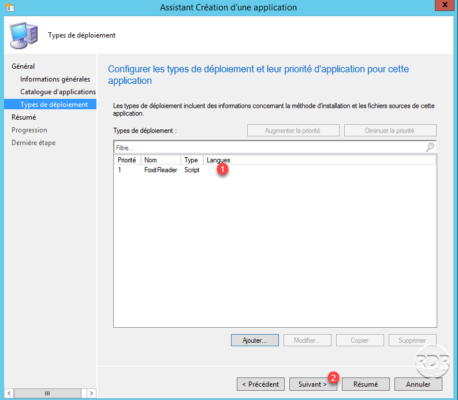This screenshot has width=458, height=400.
Task: Select the FoxitReader deployment type row
Action: 275,170
